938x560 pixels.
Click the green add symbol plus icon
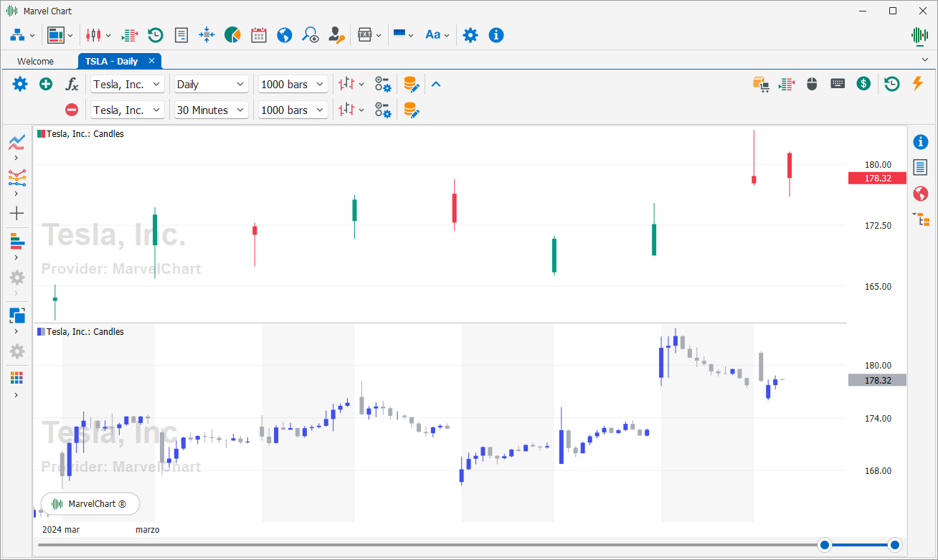46,84
